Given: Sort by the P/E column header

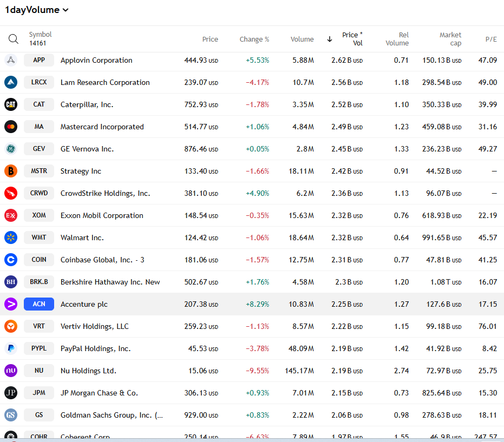Looking at the screenshot, I should 491,39.
